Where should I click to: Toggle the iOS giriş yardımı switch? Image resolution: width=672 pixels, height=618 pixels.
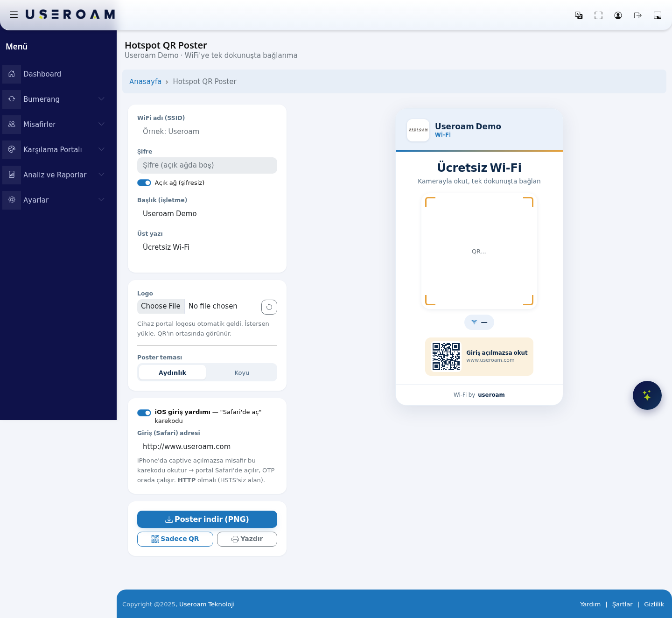[144, 413]
